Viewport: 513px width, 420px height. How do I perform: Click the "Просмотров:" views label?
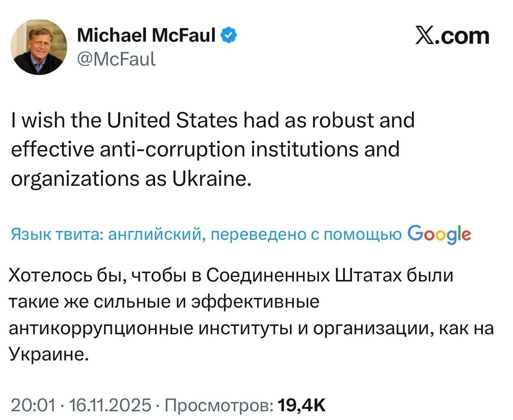(x=220, y=405)
